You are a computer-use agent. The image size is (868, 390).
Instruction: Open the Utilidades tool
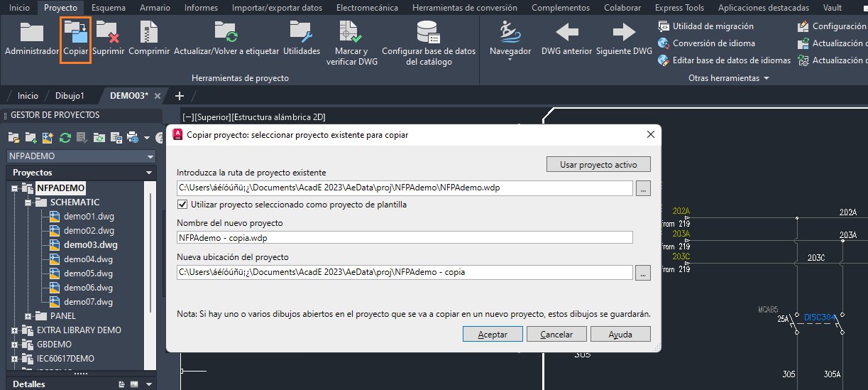[302, 39]
